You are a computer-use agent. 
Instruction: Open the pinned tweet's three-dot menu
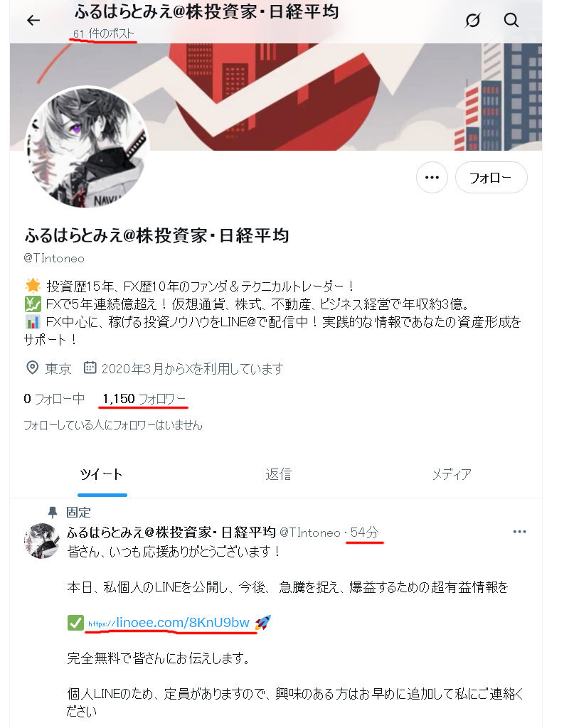point(519,532)
